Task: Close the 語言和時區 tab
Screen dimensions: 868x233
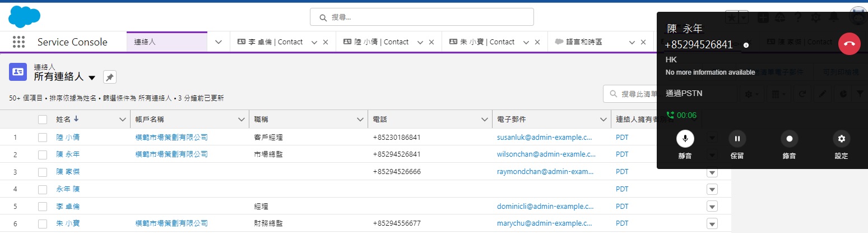Action: point(643,42)
